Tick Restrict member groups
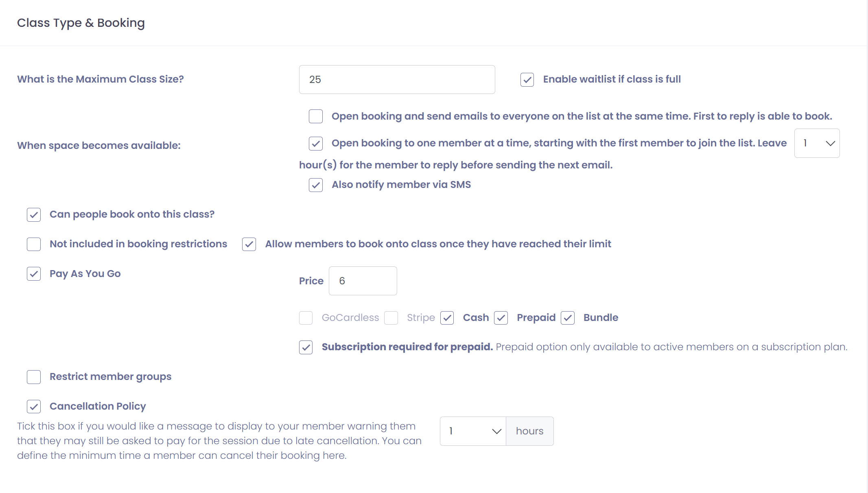The width and height of the screenshot is (868, 493). 34,377
